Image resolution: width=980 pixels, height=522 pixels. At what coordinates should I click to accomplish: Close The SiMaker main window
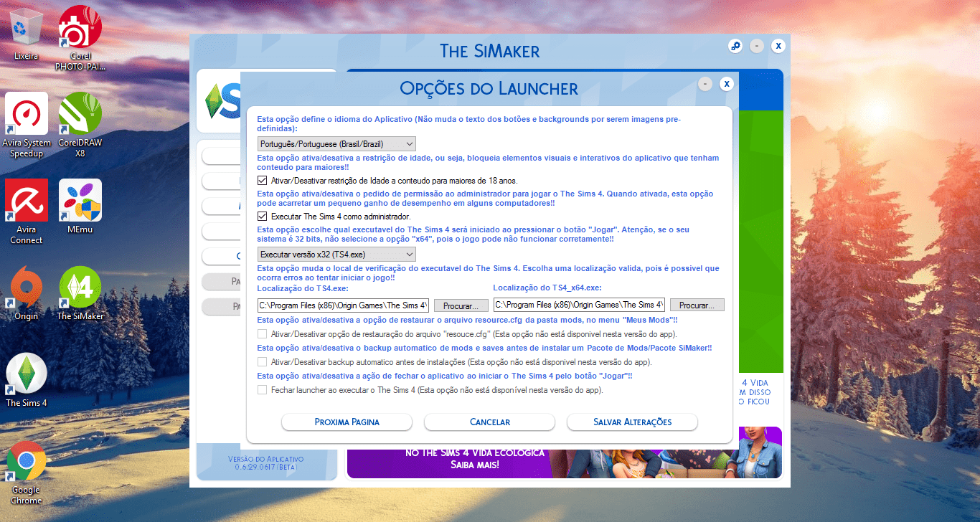778,46
